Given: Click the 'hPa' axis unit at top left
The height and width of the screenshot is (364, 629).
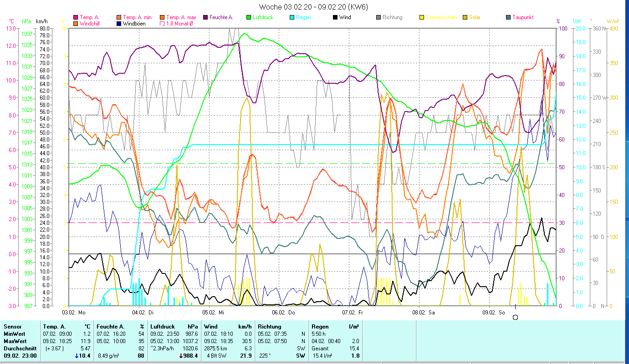Looking at the screenshot, I should 26,21.
